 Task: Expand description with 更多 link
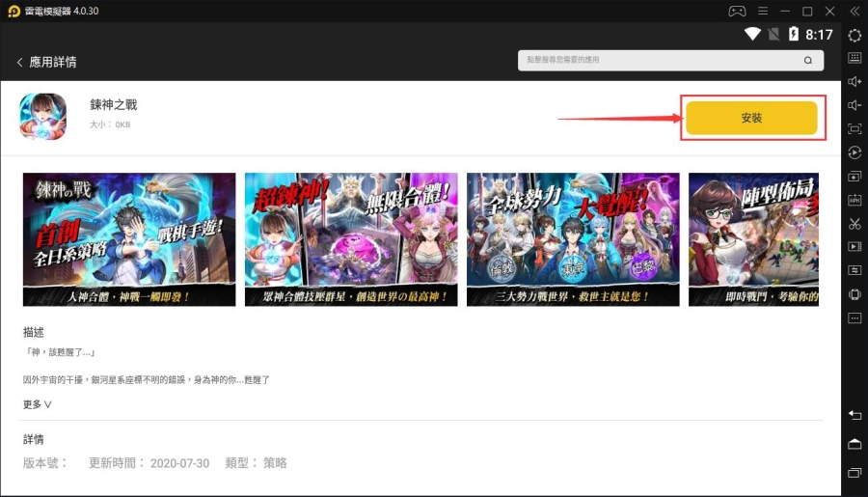click(37, 404)
